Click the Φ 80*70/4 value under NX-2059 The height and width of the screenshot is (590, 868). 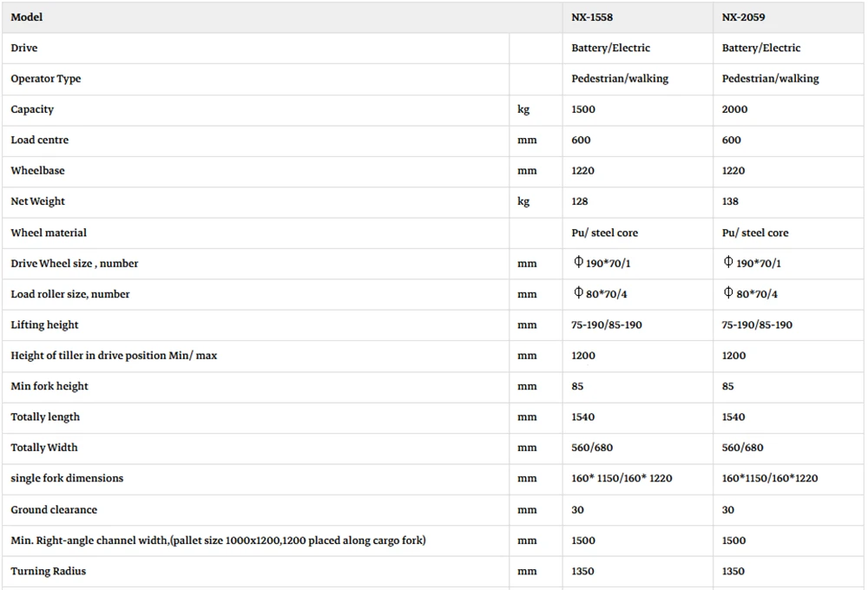tap(751, 293)
